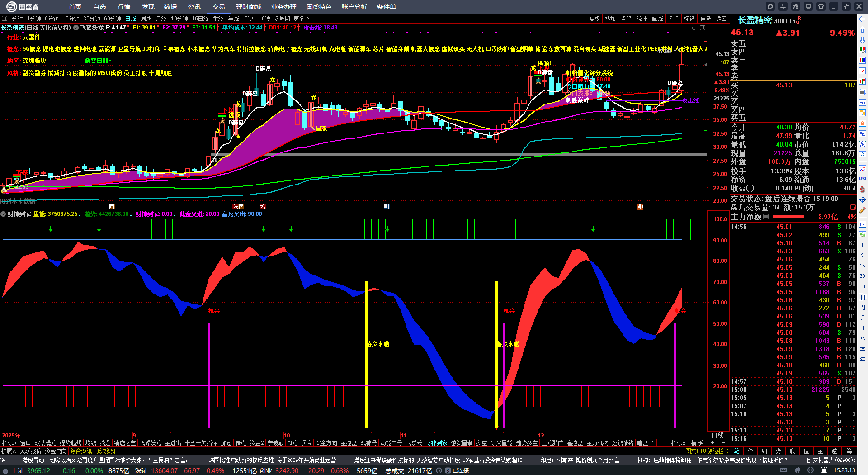
Task: Open the 综合资讯 news tab
Action: [x=81, y=451]
